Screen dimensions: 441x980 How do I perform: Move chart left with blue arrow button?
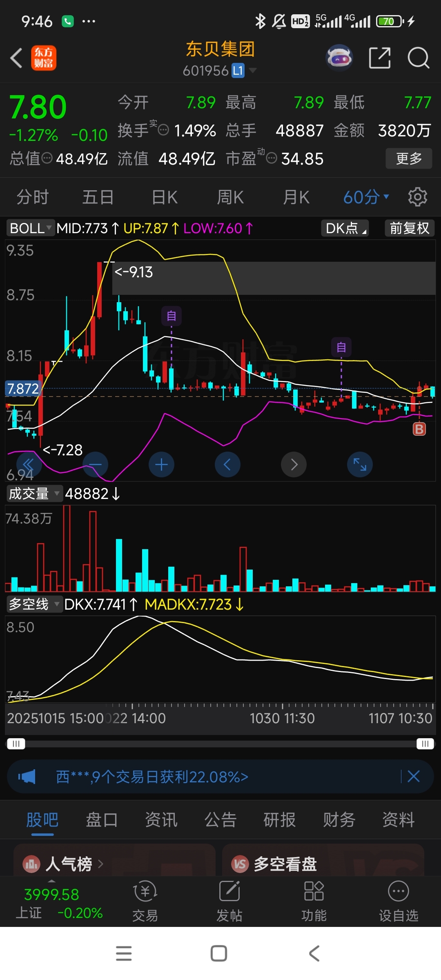click(227, 465)
